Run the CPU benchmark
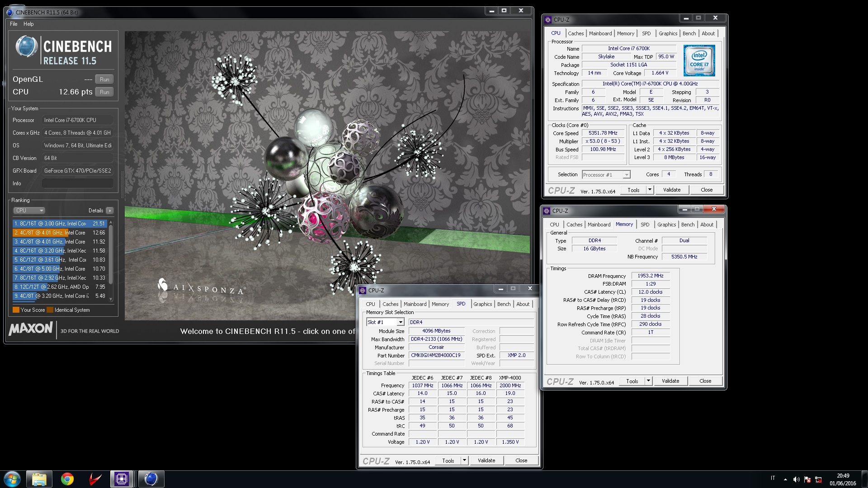Image resolution: width=868 pixels, height=488 pixels. 104,92
